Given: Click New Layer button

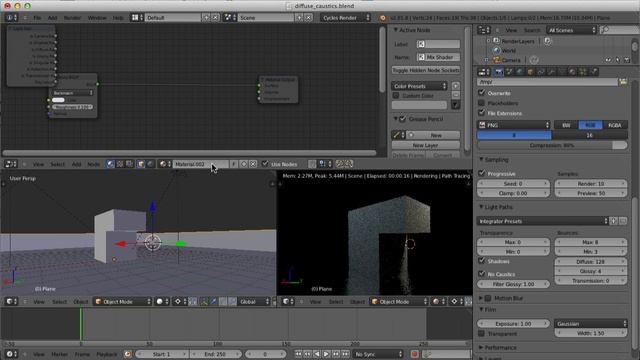Looking at the screenshot, I should pyautogui.click(x=426, y=145).
